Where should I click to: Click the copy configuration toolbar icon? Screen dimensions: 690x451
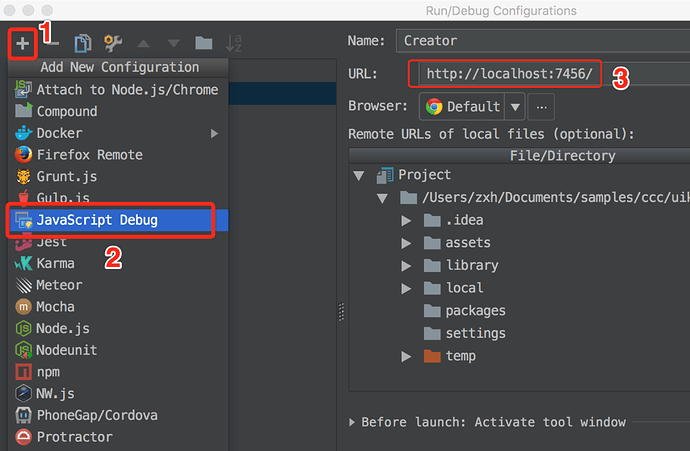83,43
